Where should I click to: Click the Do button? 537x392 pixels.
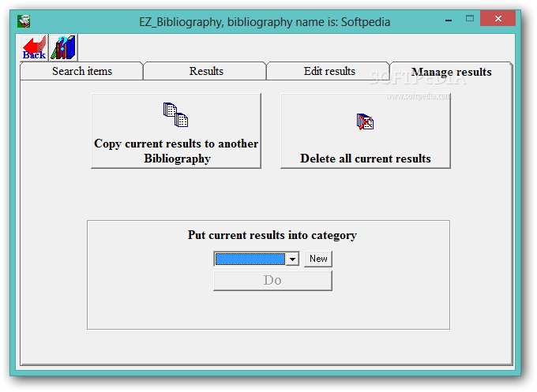tap(272, 281)
